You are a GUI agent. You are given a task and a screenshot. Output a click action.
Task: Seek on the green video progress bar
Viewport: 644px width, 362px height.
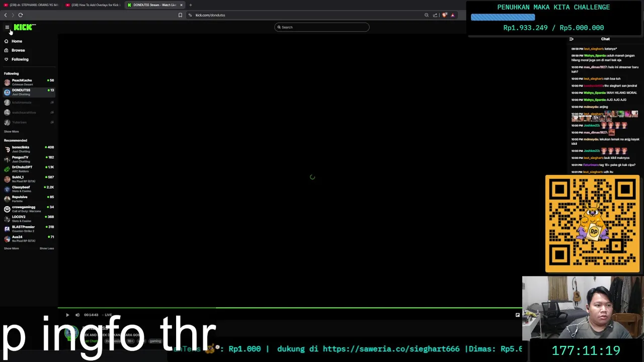pos(290,308)
